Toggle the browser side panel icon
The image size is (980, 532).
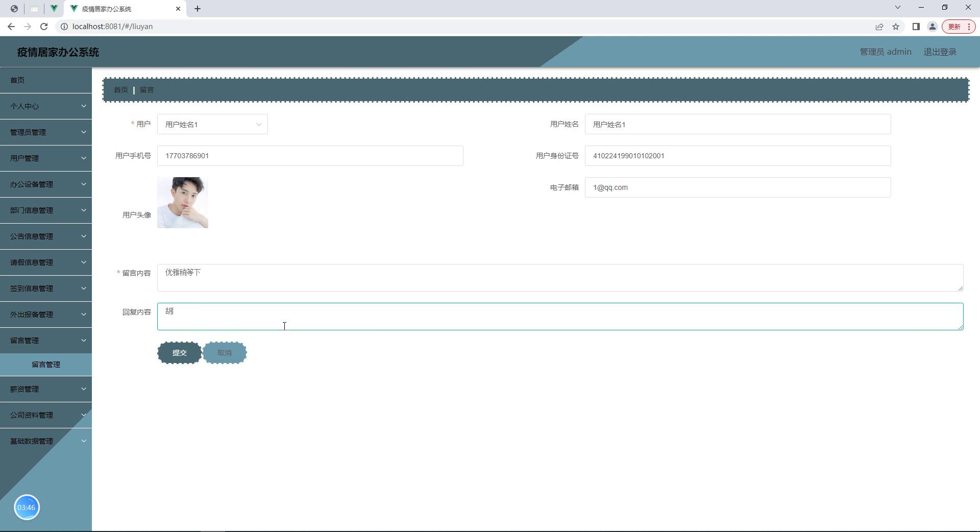click(916, 27)
